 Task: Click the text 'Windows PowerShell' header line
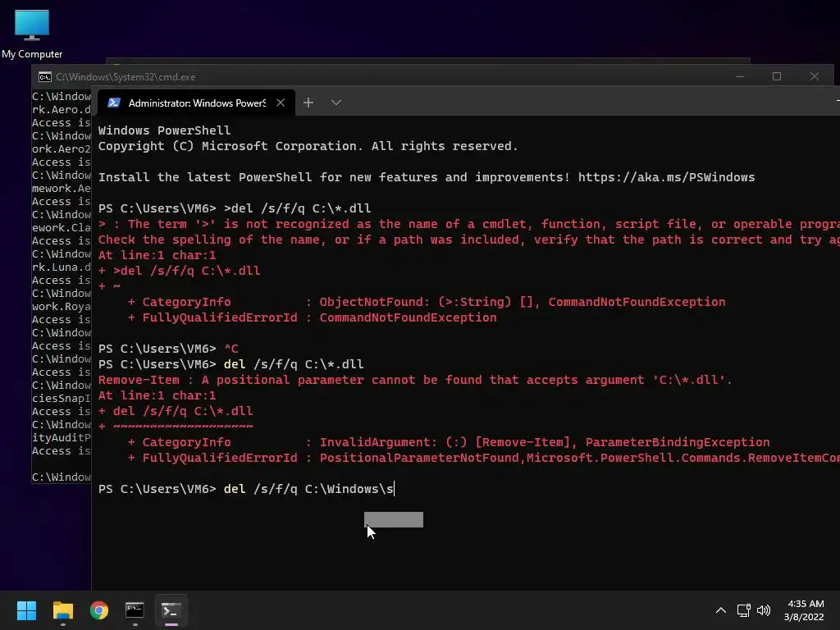pos(164,130)
